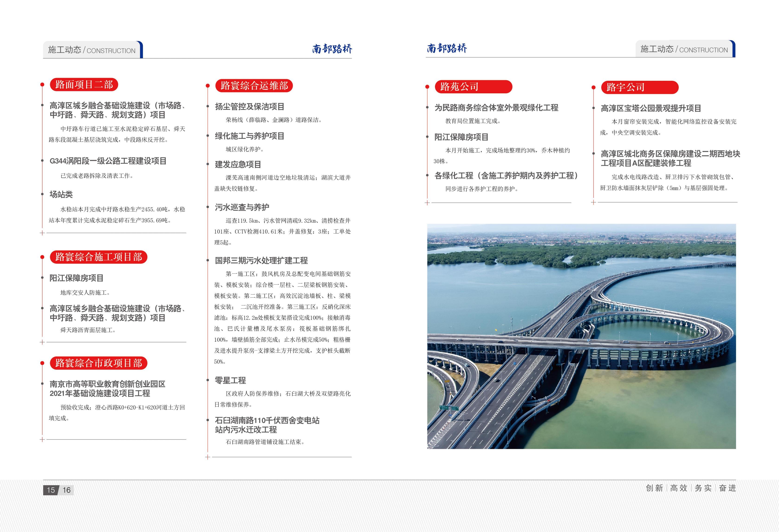Click the heading 高淳区城北商务区保障房建设二期西地块
Image resolution: width=779 pixels, height=532 pixels.
[670, 154]
